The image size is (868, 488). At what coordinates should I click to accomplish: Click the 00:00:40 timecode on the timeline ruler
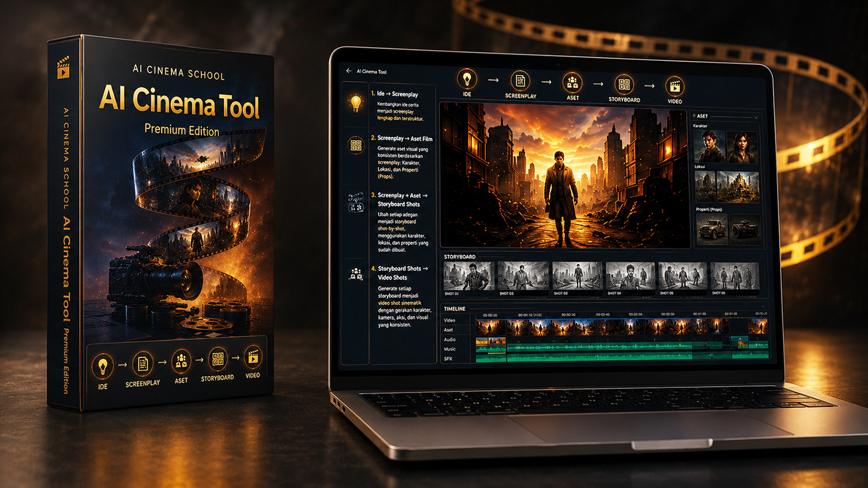click(602, 314)
